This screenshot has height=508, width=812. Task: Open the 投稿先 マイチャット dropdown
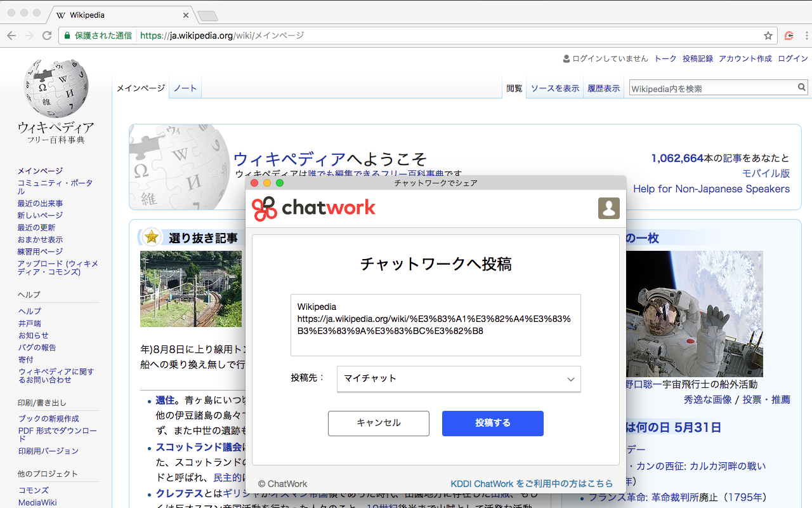click(x=459, y=379)
